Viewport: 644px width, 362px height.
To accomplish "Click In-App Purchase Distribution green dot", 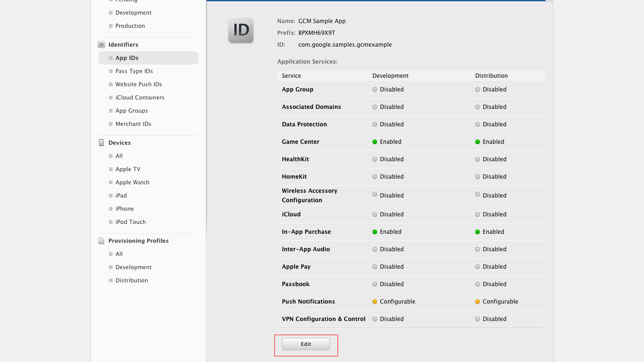I will 478,232.
